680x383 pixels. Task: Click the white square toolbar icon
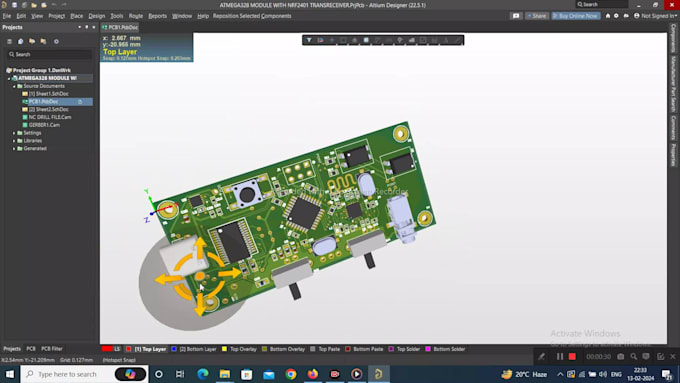366,40
